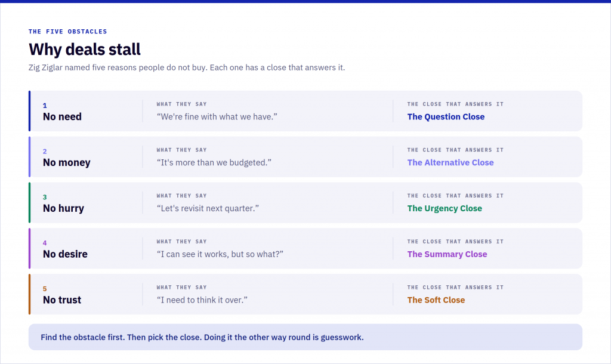Viewport: 611px width, 364px height.
Task: Select 'THE FIVE OBSTACLES' eyebrow label
Action: 68,32
